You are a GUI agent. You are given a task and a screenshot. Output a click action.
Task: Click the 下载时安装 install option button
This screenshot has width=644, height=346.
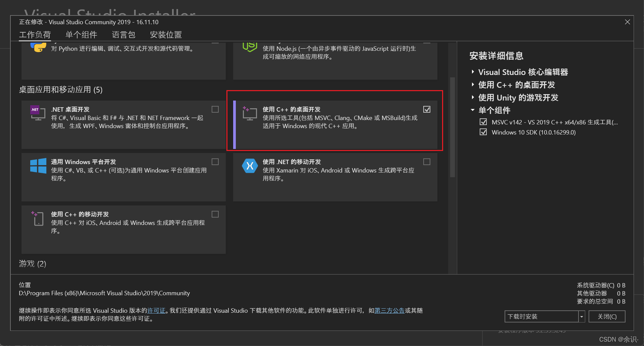tap(541, 316)
